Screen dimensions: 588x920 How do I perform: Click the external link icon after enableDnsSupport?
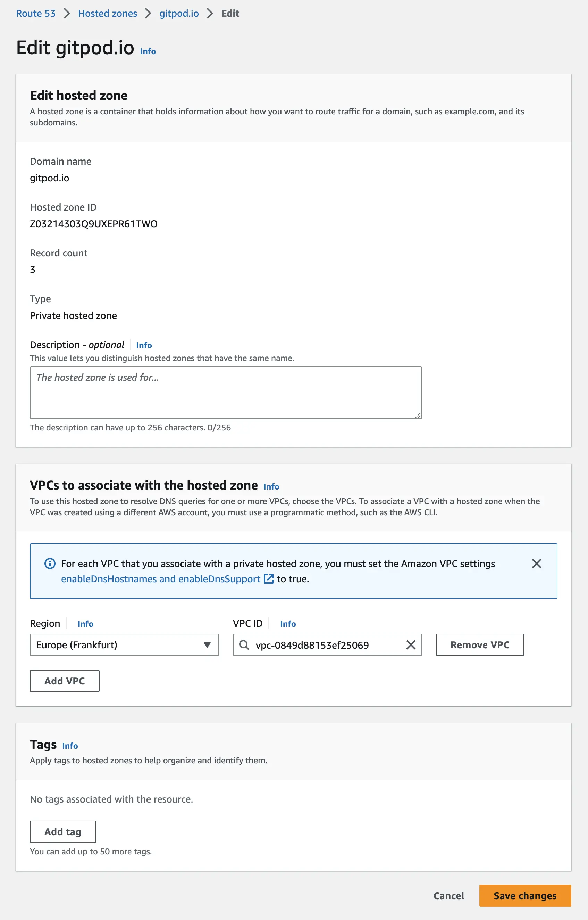pos(269,579)
